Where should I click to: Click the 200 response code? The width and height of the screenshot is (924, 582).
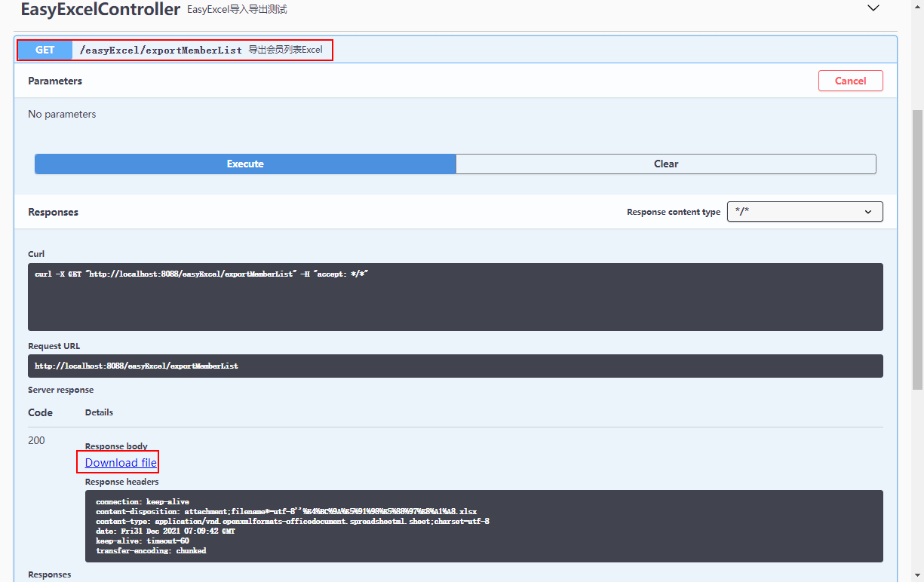36,440
